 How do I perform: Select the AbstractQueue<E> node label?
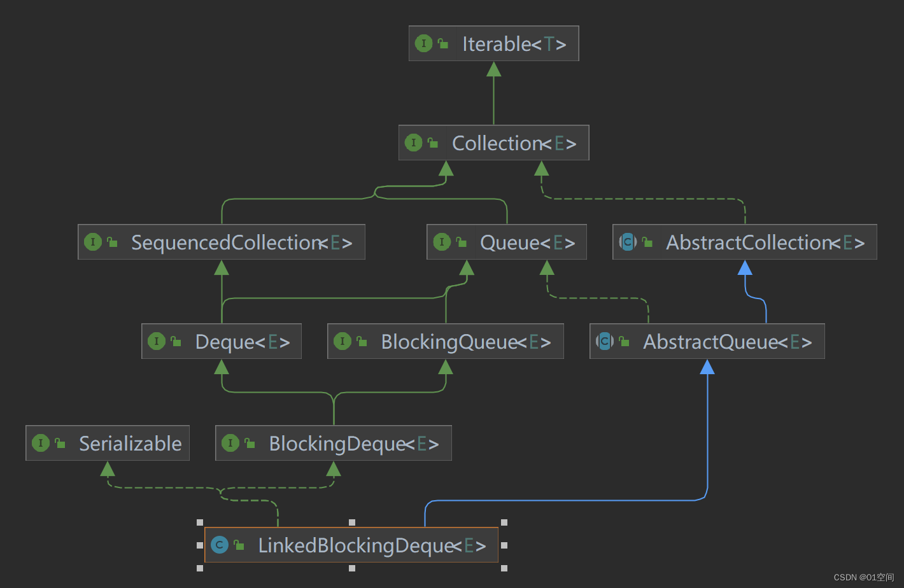point(728,342)
